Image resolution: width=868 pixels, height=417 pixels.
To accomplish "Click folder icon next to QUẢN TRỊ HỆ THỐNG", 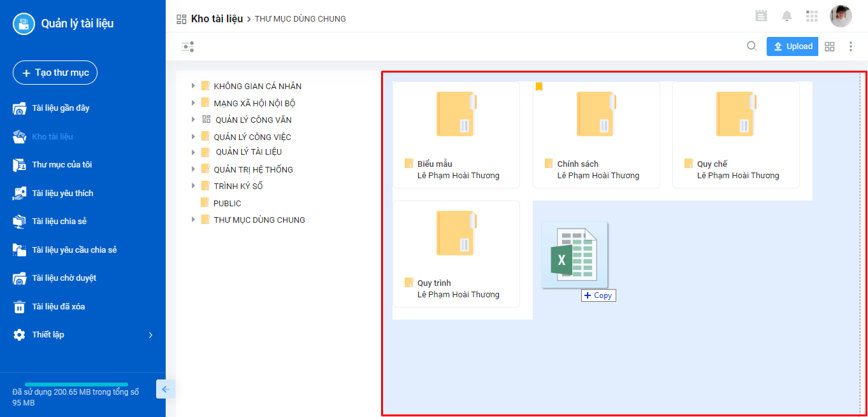I will (x=205, y=169).
